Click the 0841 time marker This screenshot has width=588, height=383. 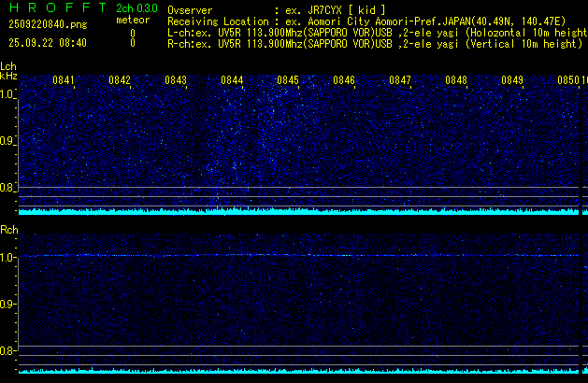(64, 80)
